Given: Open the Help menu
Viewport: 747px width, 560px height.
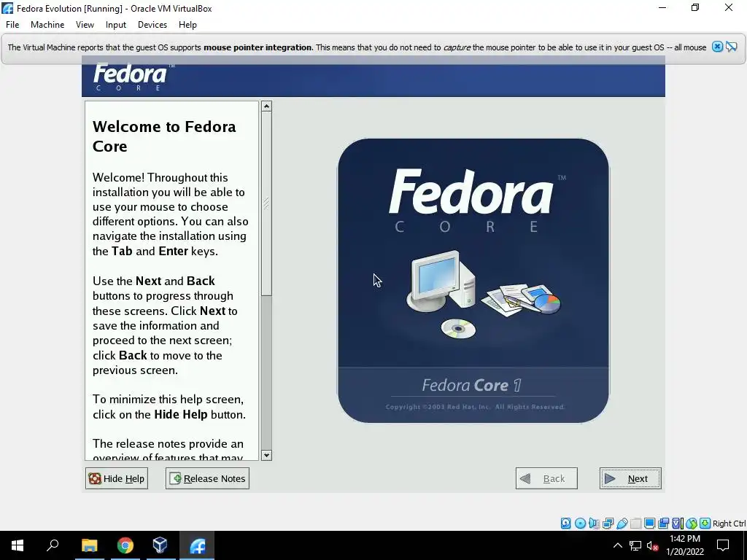Looking at the screenshot, I should [187, 25].
